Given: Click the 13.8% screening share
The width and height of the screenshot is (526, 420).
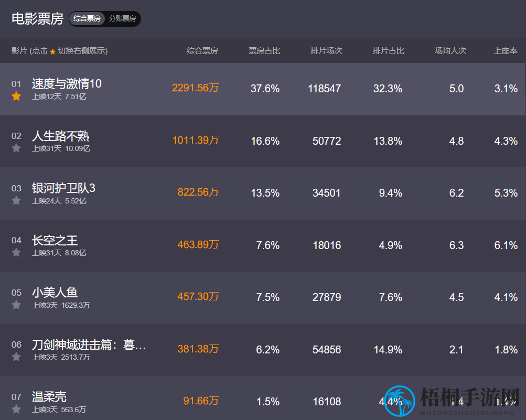Looking at the screenshot, I should click(x=388, y=141).
